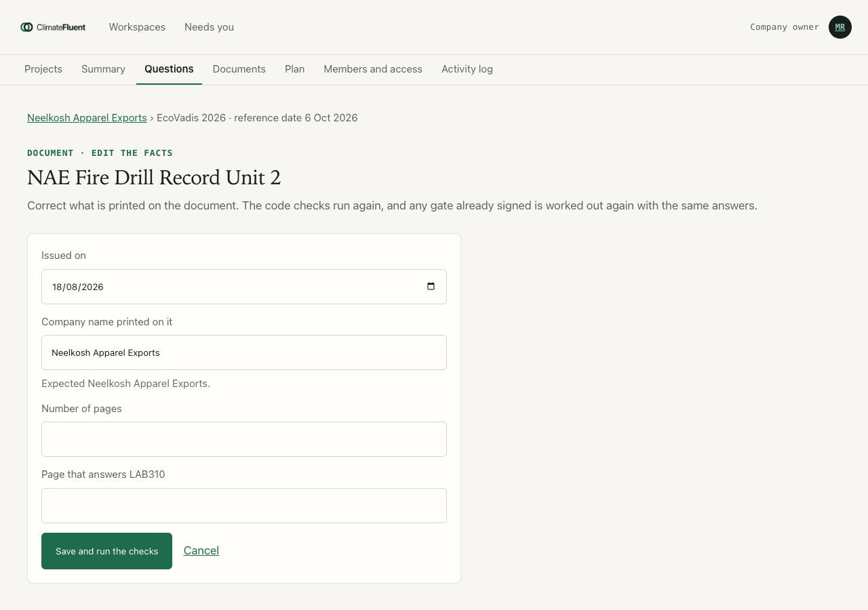Cancel editing the document facts

coord(201,550)
